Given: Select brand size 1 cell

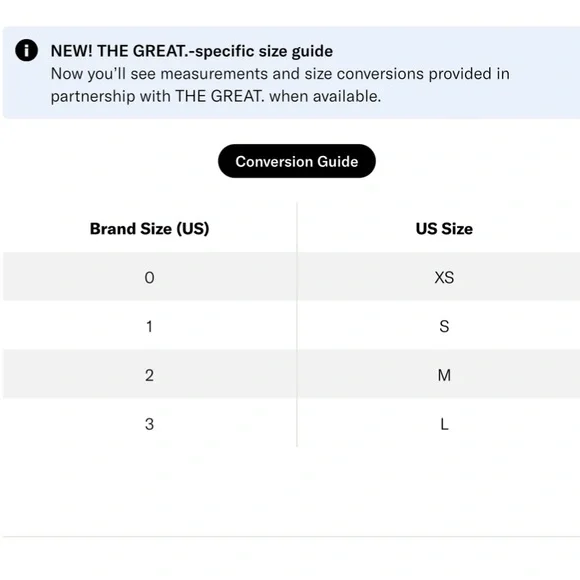Looking at the screenshot, I should [x=149, y=326].
